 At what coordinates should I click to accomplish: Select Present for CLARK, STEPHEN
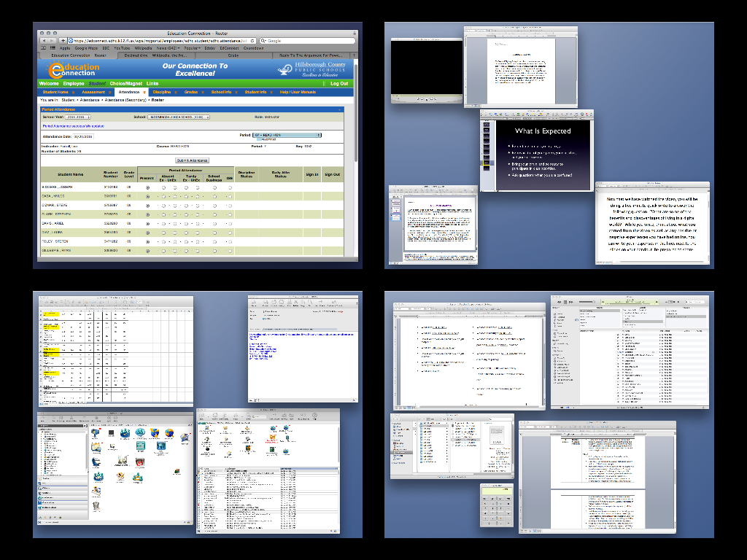click(147, 215)
